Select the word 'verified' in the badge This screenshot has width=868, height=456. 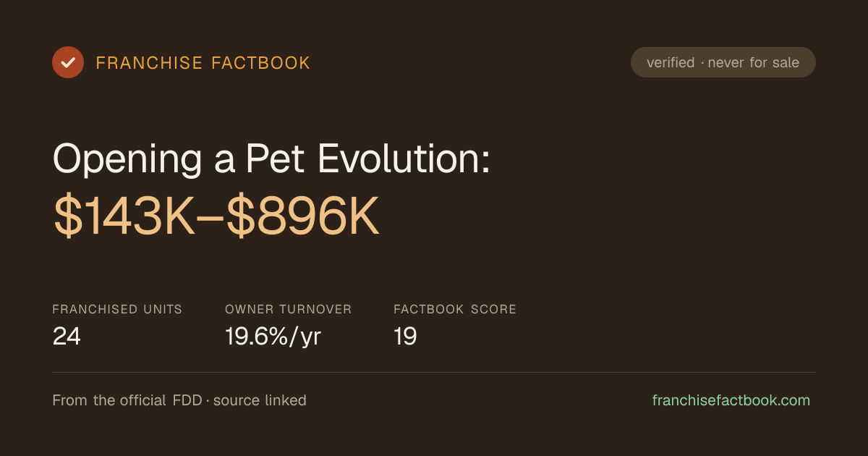pos(671,63)
